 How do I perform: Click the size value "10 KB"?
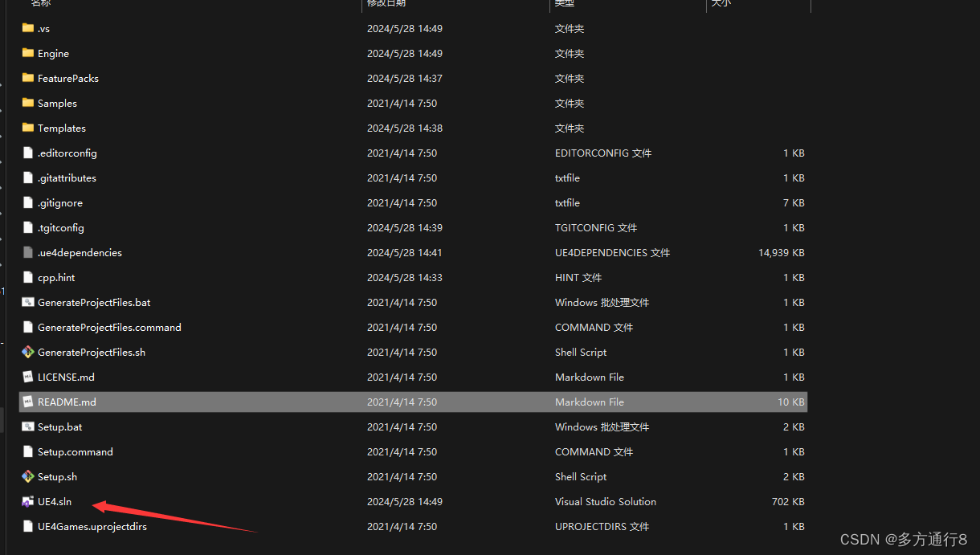[x=791, y=402]
